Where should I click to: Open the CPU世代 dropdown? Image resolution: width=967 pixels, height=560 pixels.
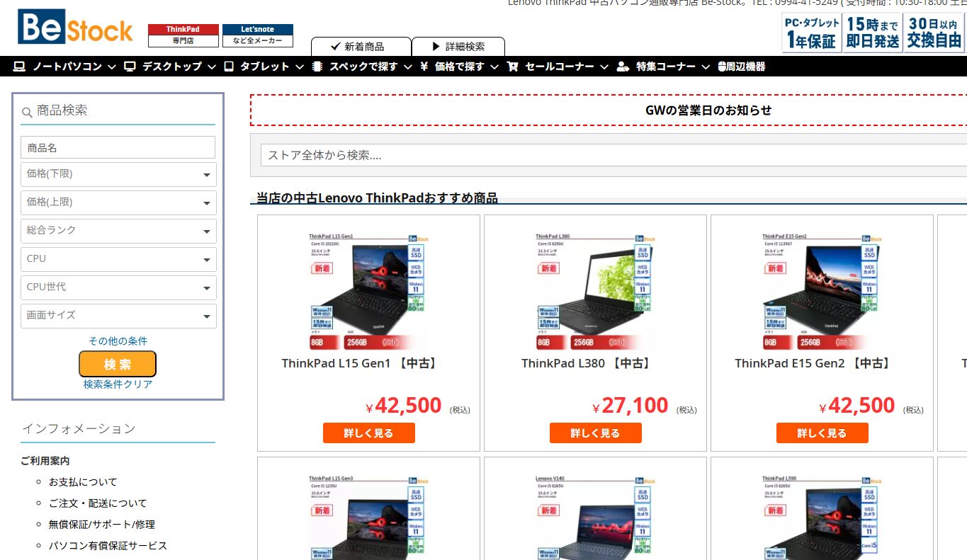coord(118,287)
